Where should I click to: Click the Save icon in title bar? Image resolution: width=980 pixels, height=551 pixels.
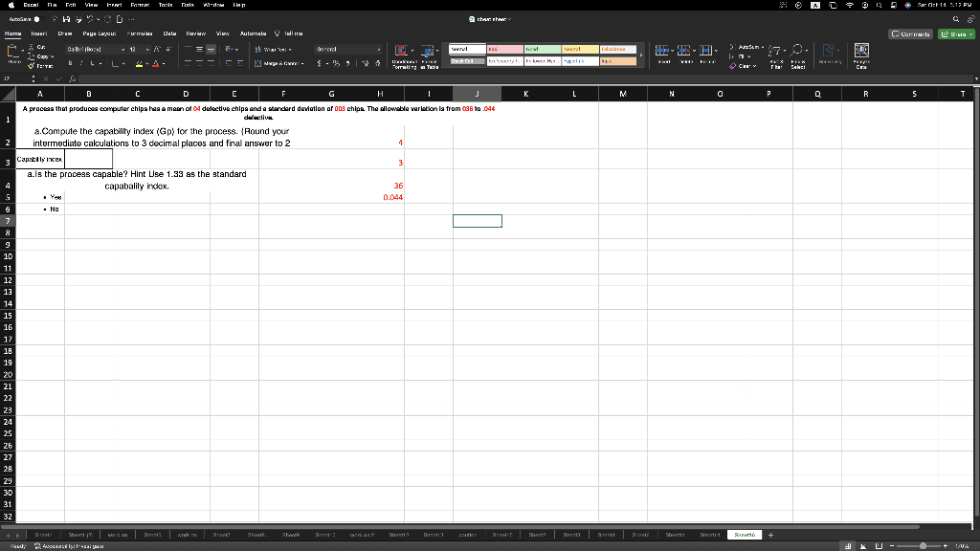tap(66, 19)
